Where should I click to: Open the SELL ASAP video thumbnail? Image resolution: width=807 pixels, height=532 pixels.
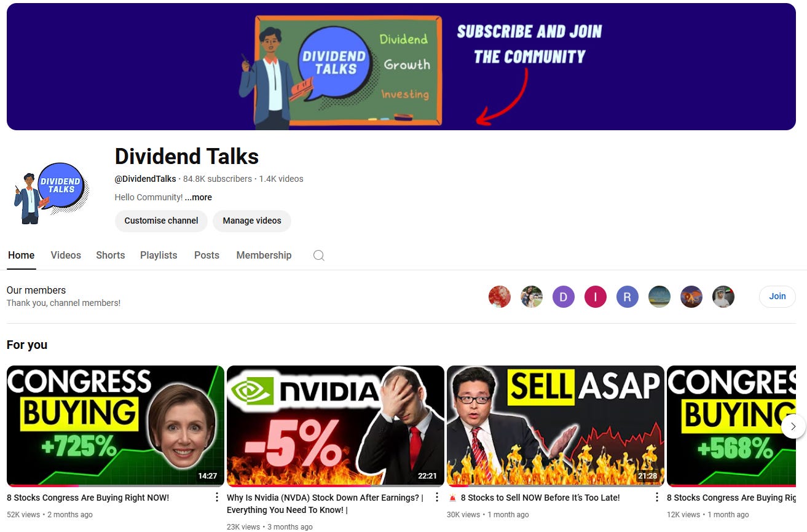556,426
